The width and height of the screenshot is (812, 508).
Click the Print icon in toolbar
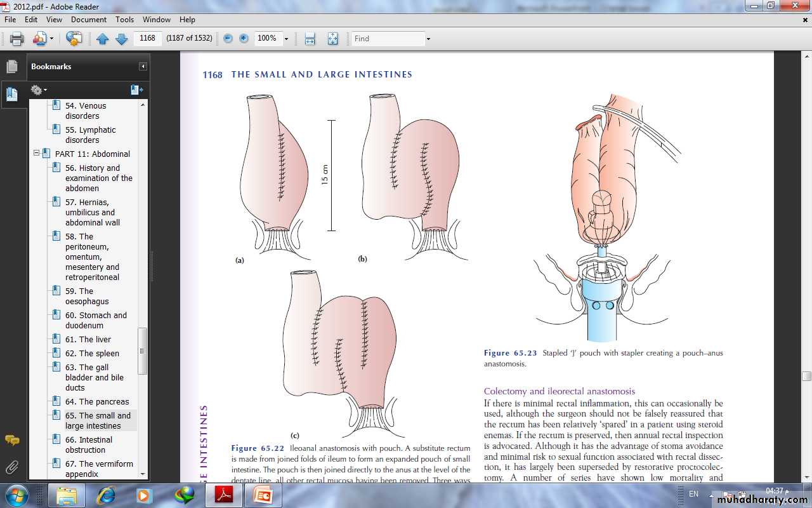point(17,39)
